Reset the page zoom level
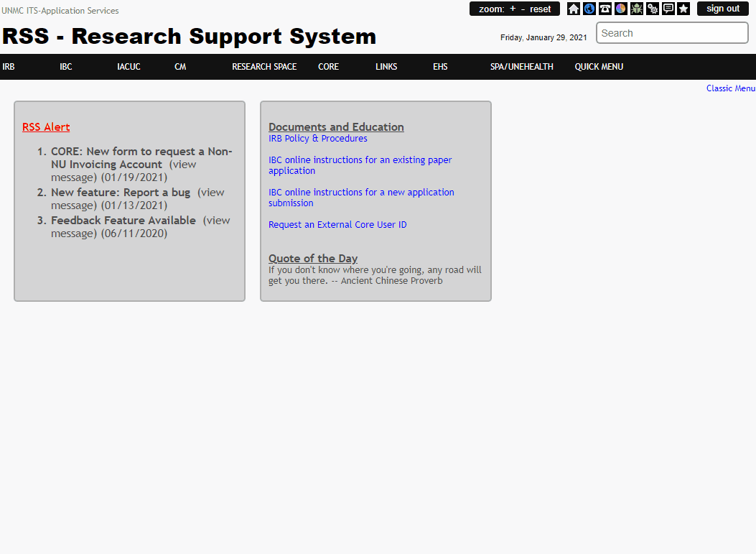 tap(540, 9)
